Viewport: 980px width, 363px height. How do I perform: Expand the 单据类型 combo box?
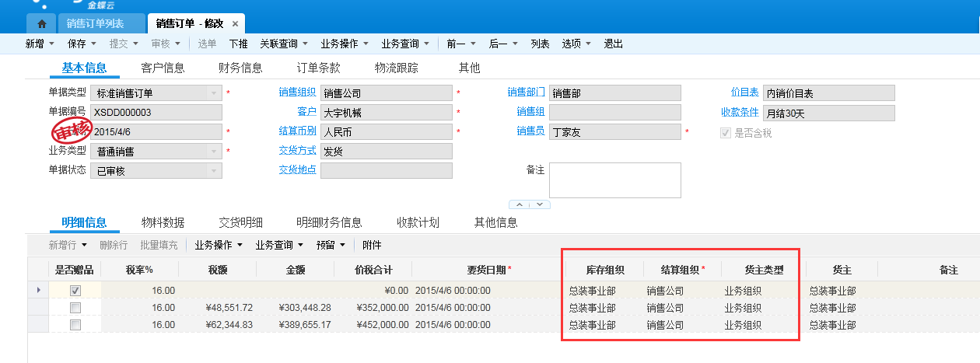(x=215, y=93)
